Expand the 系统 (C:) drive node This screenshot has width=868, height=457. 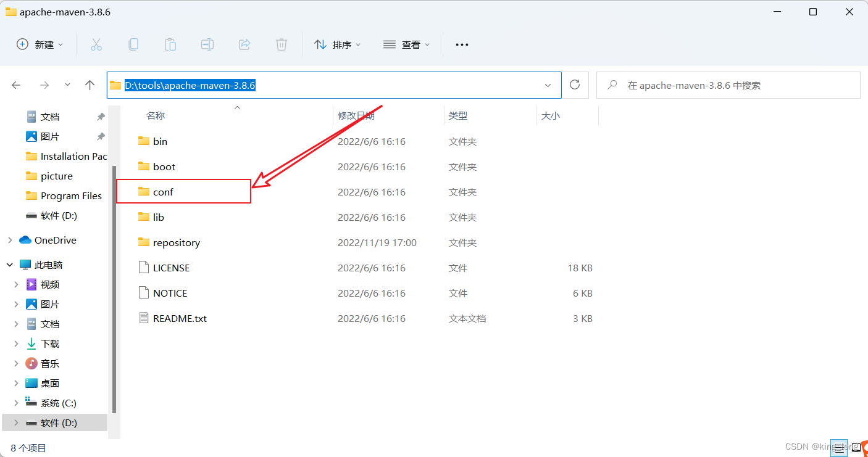pos(17,403)
